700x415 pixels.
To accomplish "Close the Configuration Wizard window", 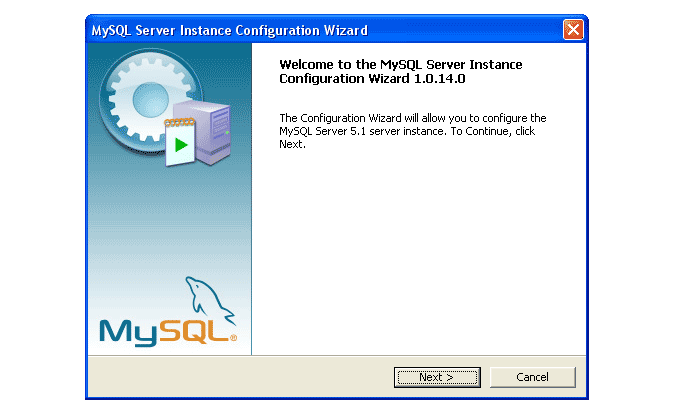I will click(573, 30).
